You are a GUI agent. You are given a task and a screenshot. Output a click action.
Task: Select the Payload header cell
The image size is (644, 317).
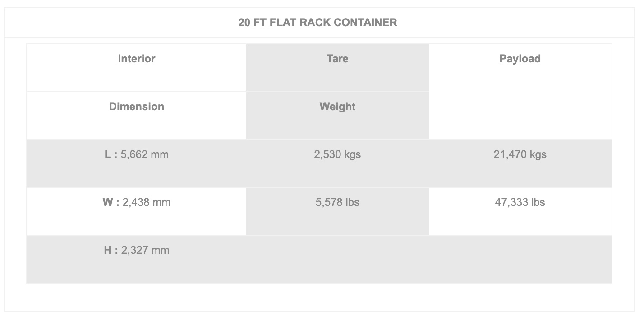pos(520,68)
